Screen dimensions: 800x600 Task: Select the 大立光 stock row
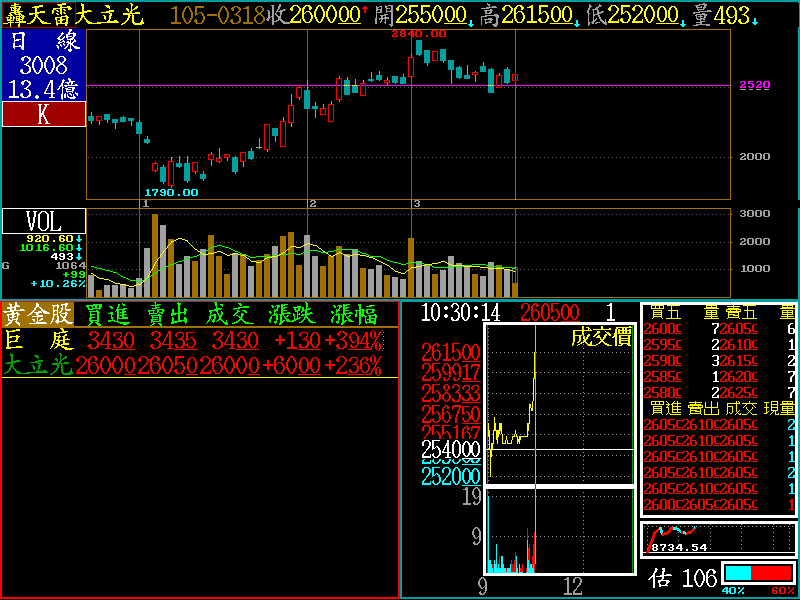click(x=37, y=366)
